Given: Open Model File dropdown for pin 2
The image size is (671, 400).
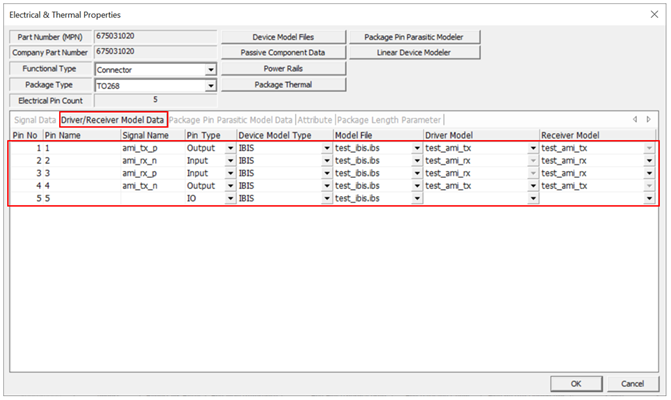Looking at the screenshot, I should click(x=416, y=160).
